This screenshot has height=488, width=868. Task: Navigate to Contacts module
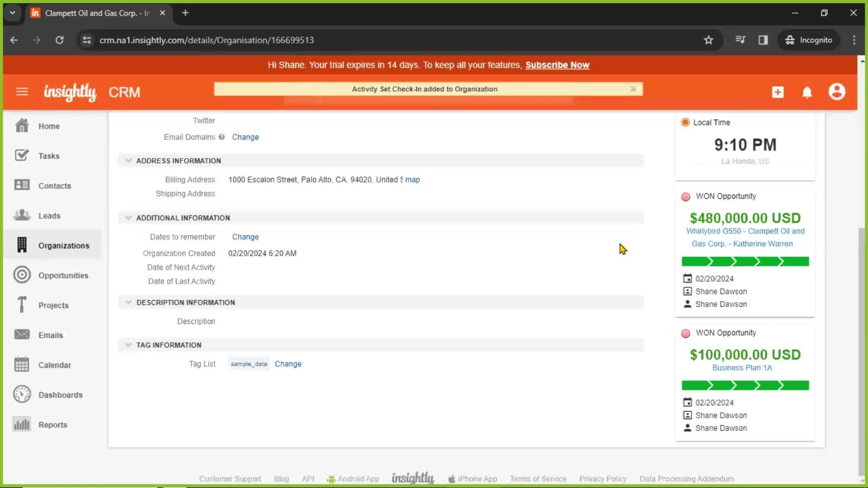pyautogui.click(x=55, y=185)
